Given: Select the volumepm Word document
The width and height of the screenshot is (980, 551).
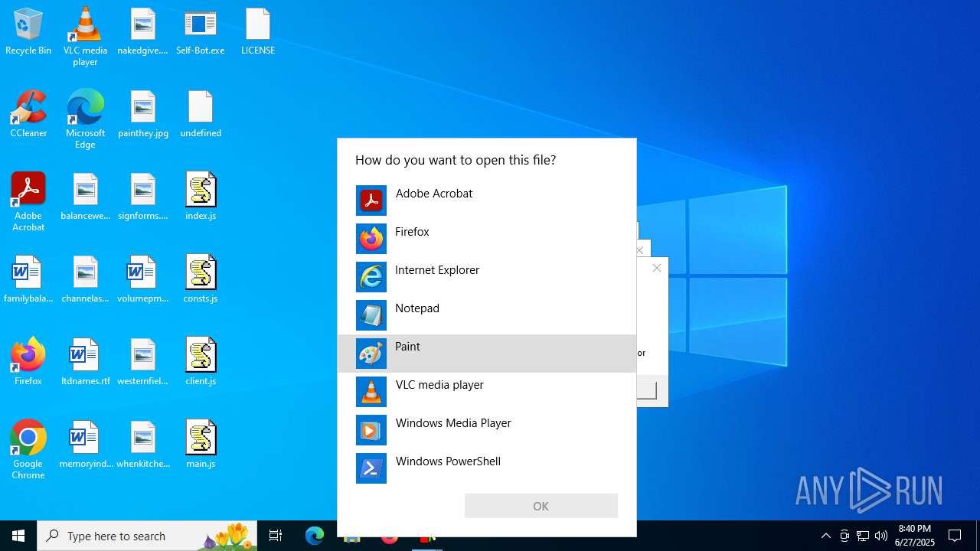Looking at the screenshot, I should [x=142, y=280].
